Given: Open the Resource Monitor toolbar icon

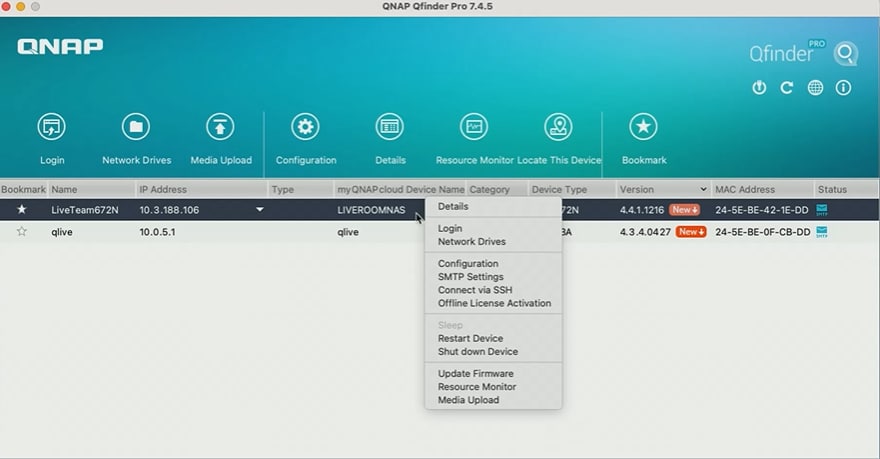Looking at the screenshot, I should 474,127.
